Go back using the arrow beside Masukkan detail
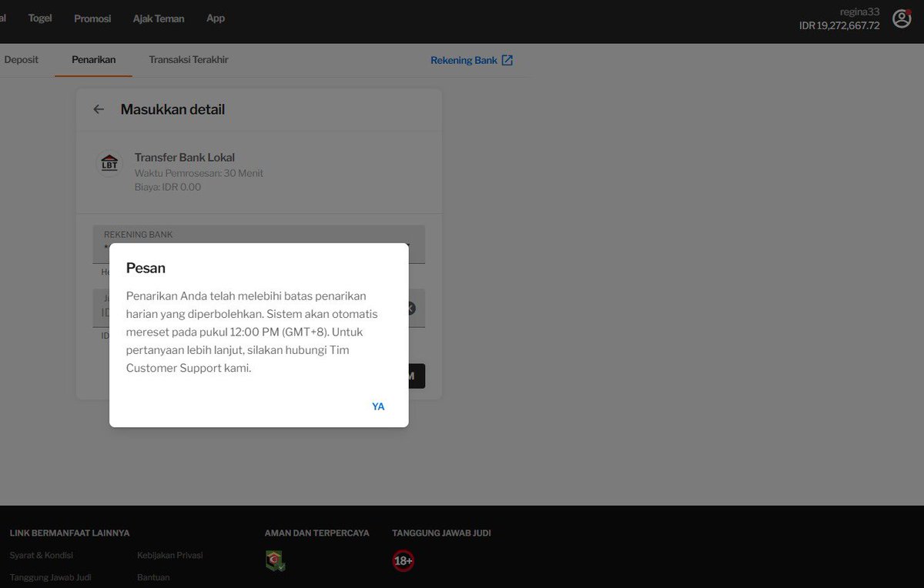 [99, 109]
